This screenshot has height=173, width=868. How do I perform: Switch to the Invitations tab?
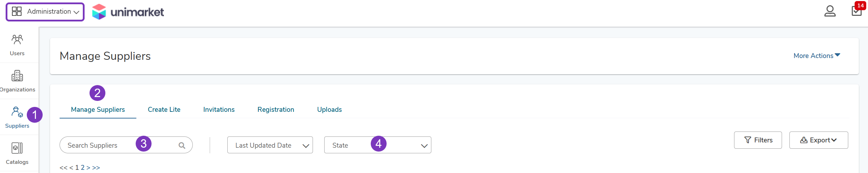coord(219,109)
